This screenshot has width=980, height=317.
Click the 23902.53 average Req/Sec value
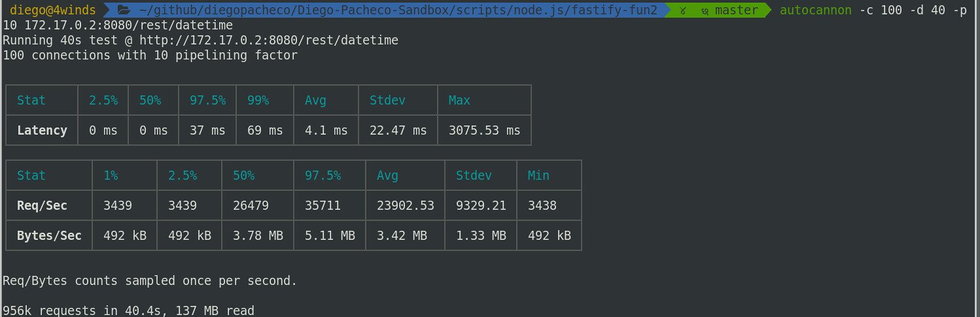click(x=406, y=206)
